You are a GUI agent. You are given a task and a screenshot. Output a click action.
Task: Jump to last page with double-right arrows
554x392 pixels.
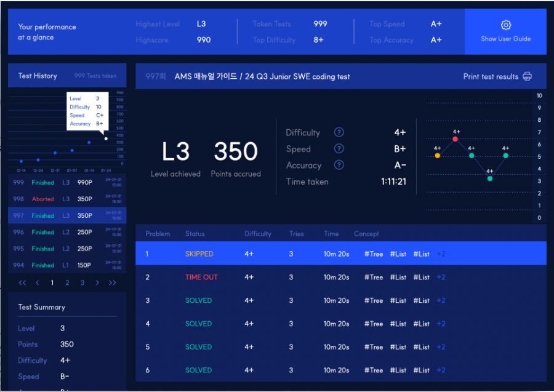[113, 282]
